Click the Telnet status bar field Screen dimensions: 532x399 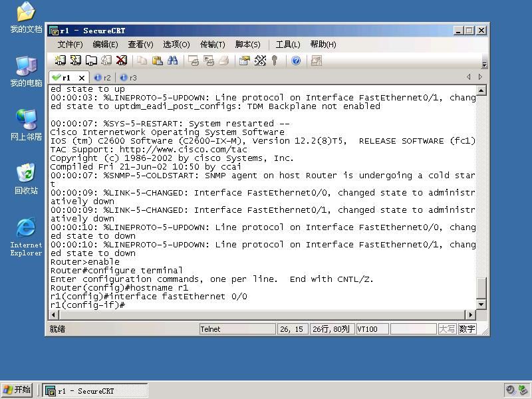[x=237, y=329]
